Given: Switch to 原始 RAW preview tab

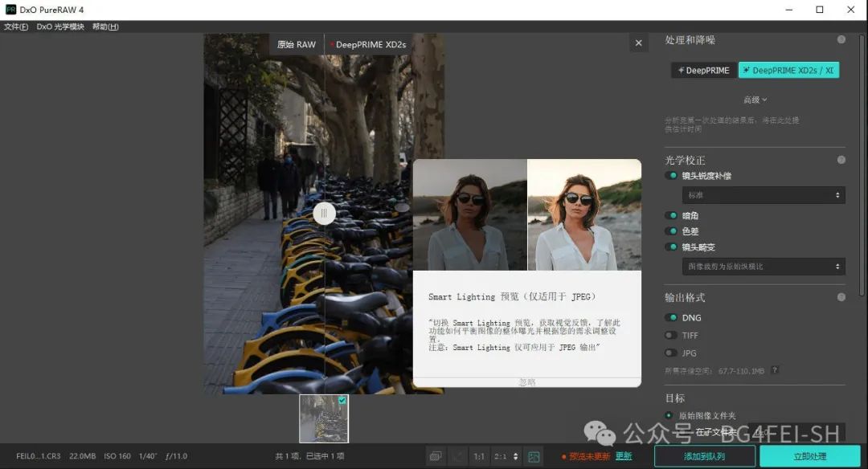Looking at the screenshot, I should [x=296, y=44].
